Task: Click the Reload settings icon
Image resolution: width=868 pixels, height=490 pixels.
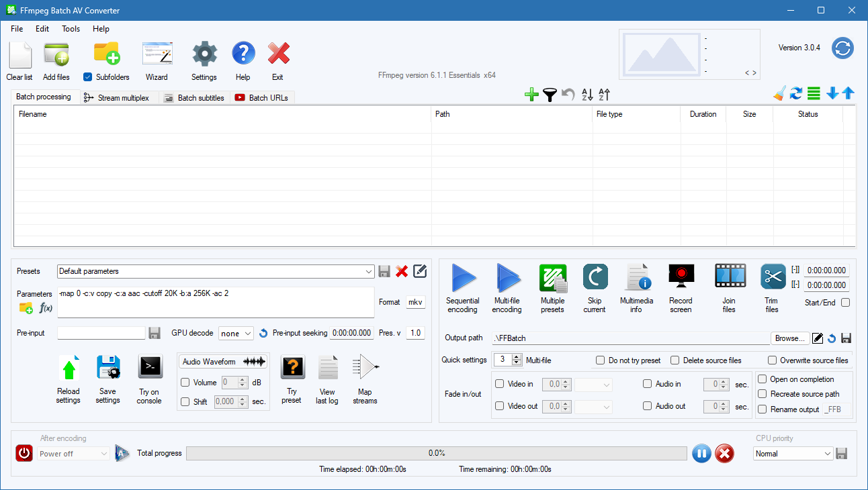Action: pos(69,368)
